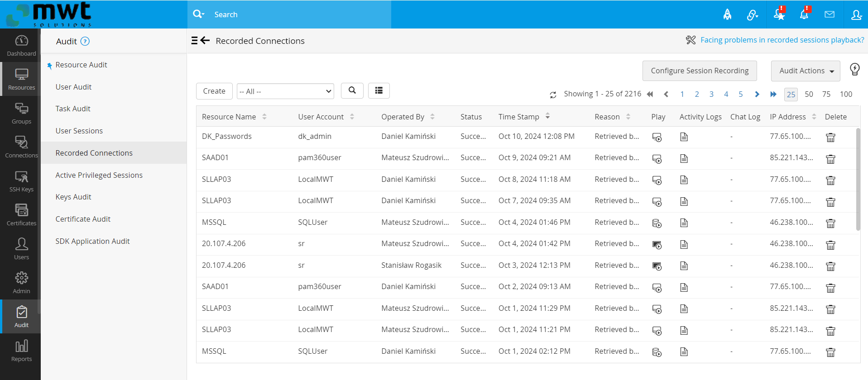Open the mail envelope icon in header
This screenshot has width=868, height=380.
[829, 14]
